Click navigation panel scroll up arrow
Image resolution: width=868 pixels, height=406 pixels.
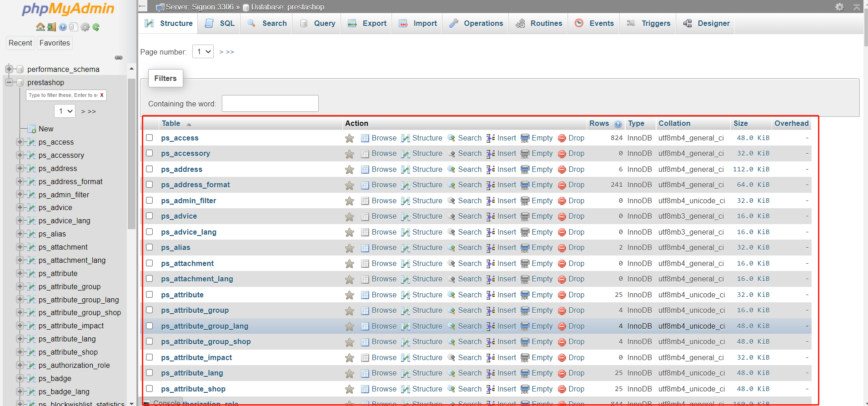(131, 69)
